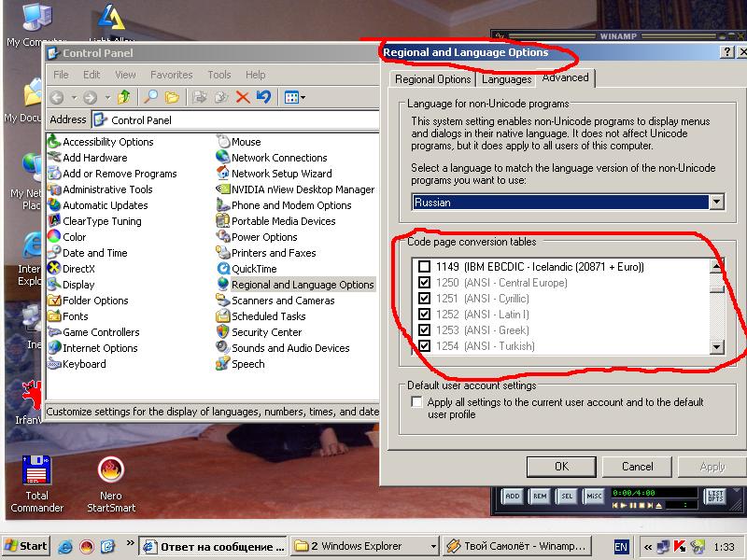Image resolution: width=747 pixels, height=560 pixels.
Task: Click the Start button
Action: (x=26, y=546)
